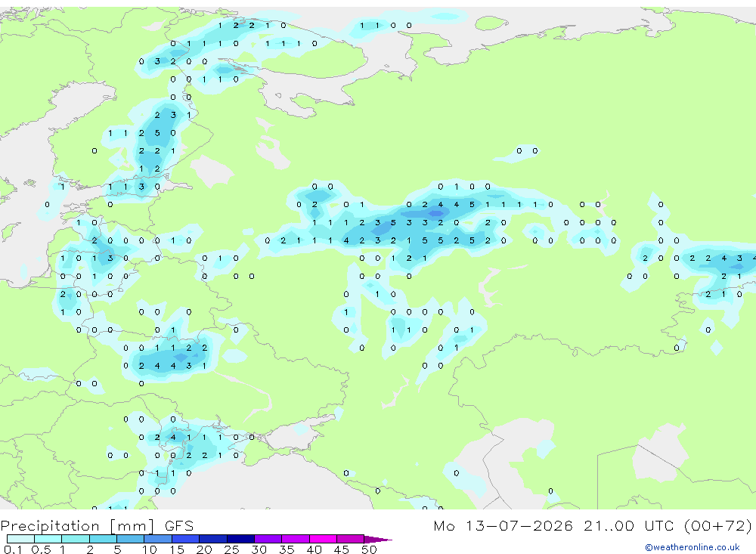Pick the legend swatch between 15 and 20
756x554 pixels.
coord(186,539)
